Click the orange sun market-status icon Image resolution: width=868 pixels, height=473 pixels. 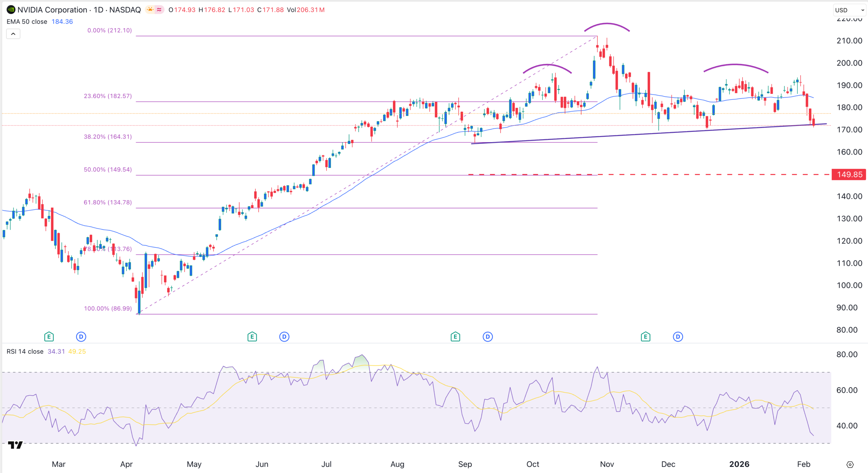click(x=150, y=9)
